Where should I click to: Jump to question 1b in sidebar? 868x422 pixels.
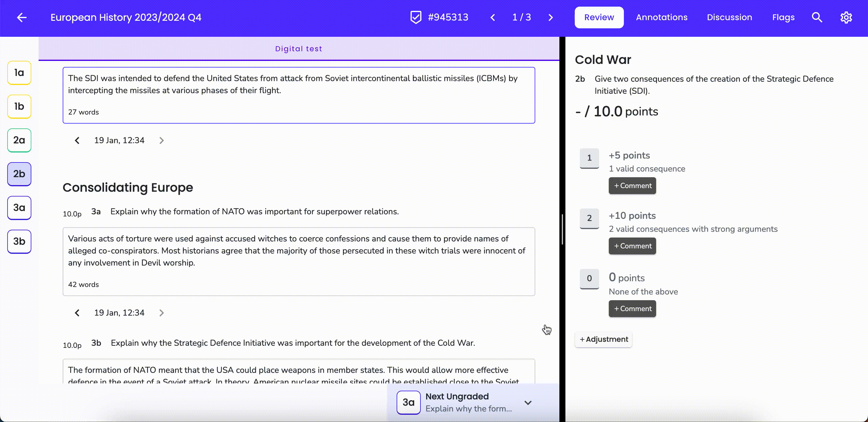click(19, 106)
